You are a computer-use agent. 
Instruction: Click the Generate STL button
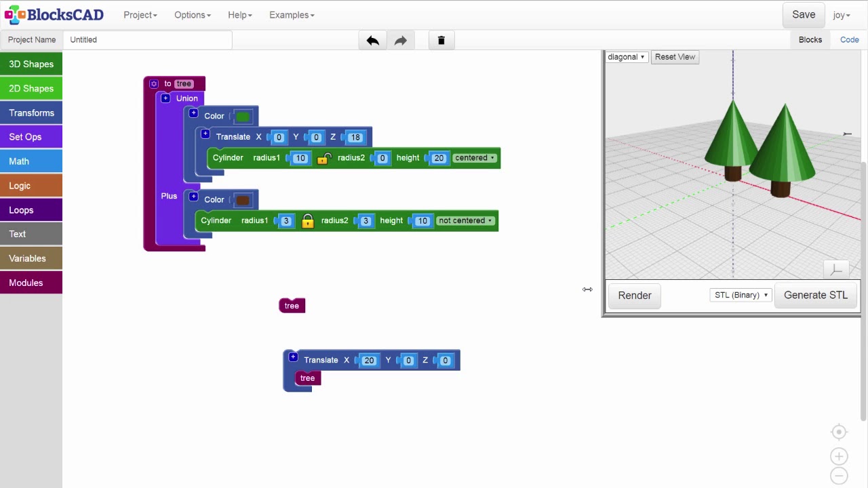(816, 296)
